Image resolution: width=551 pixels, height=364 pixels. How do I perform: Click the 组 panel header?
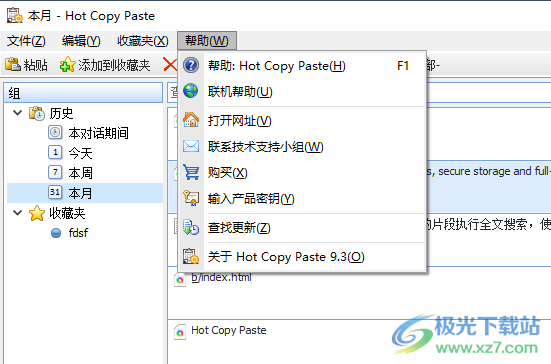point(83,93)
